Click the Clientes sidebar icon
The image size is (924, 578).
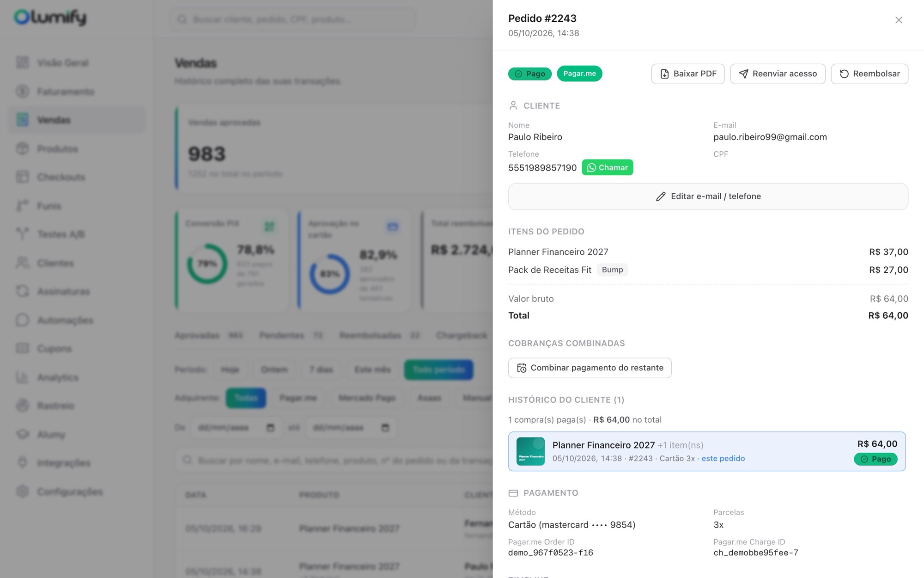tap(22, 263)
